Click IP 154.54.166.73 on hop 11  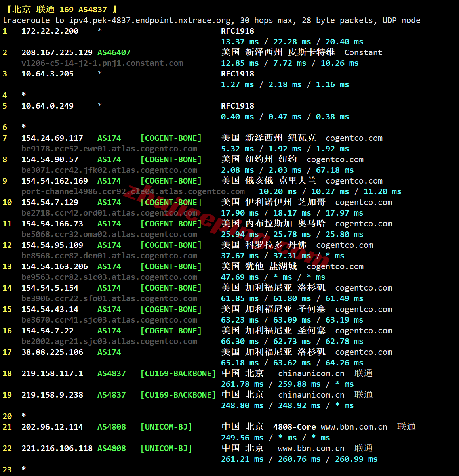[x=52, y=224]
